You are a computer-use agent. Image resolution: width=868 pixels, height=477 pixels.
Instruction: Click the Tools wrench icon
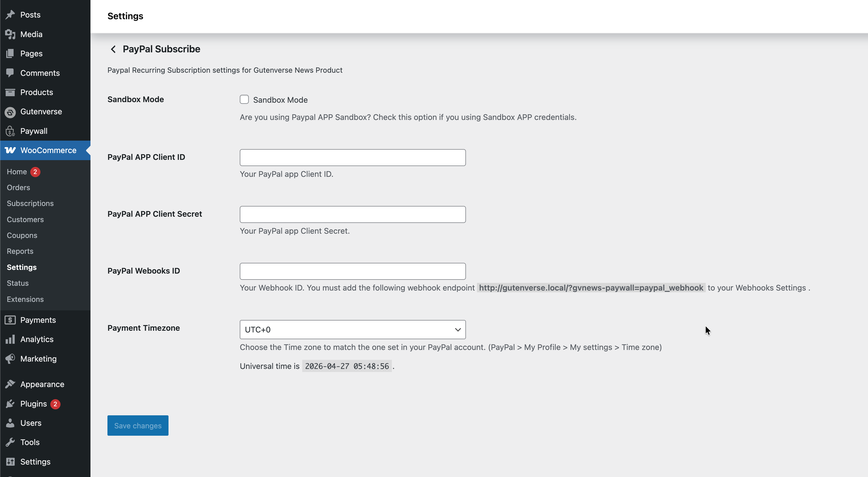click(x=10, y=442)
